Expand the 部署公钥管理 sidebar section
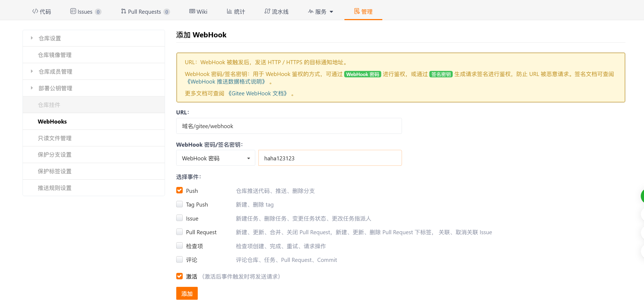The height and width of the screenshot is (307, 644). (55, 88)
